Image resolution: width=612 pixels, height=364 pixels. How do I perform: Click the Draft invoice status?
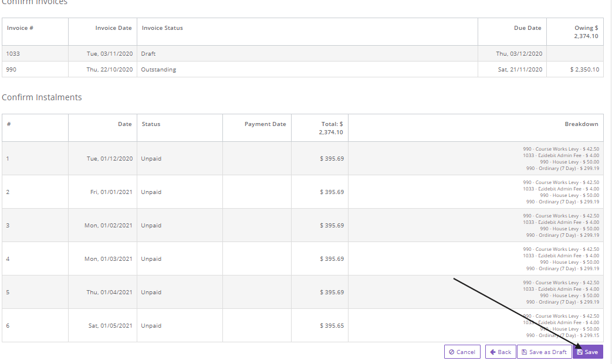(148, 54)
